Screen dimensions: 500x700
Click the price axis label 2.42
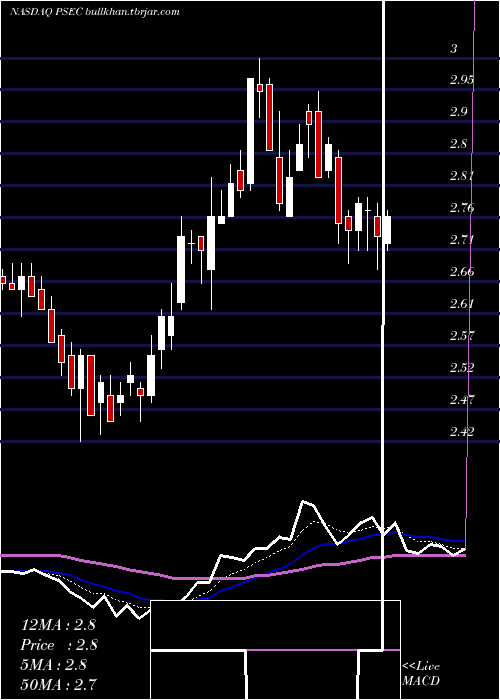point(462,431)
